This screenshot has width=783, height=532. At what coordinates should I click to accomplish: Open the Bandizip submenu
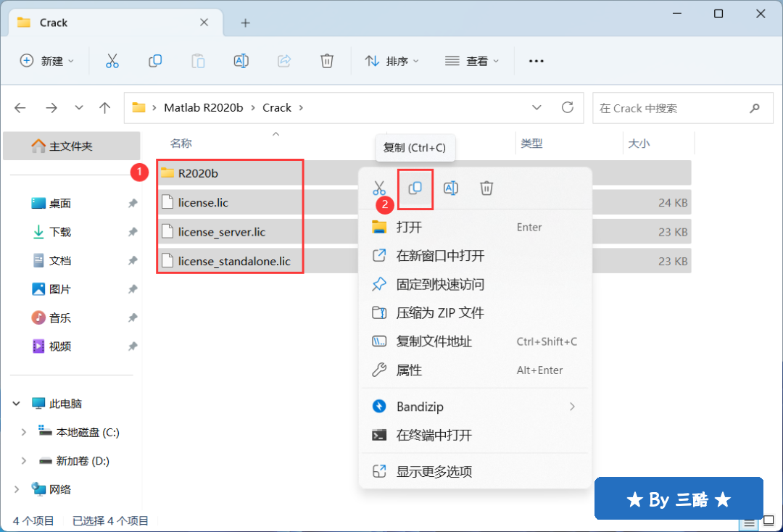pos(475,407)
